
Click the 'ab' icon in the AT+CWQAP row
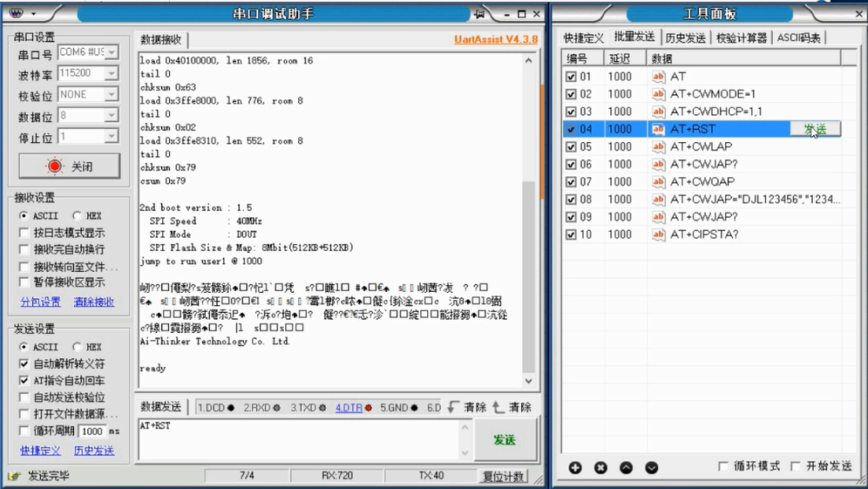click(658, 181)
